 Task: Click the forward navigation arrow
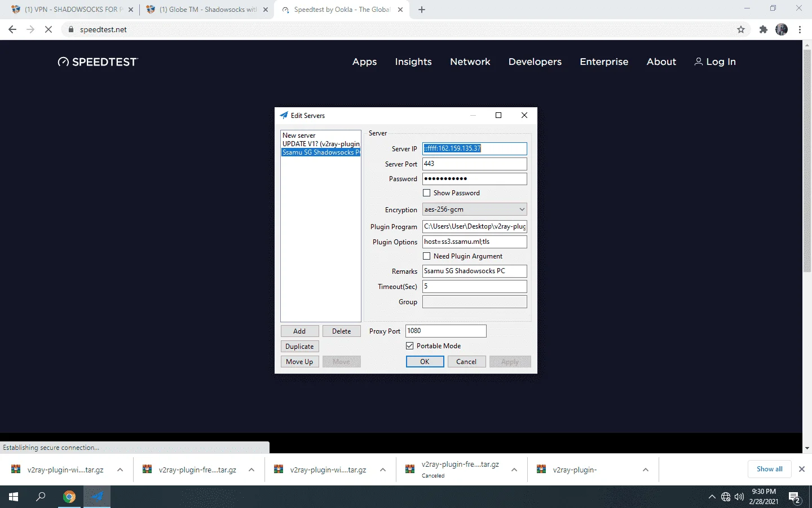[30, 29]
